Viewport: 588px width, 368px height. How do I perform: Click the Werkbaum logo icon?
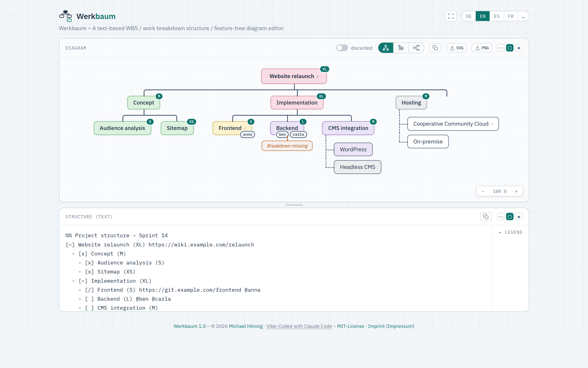click(65, 16)
